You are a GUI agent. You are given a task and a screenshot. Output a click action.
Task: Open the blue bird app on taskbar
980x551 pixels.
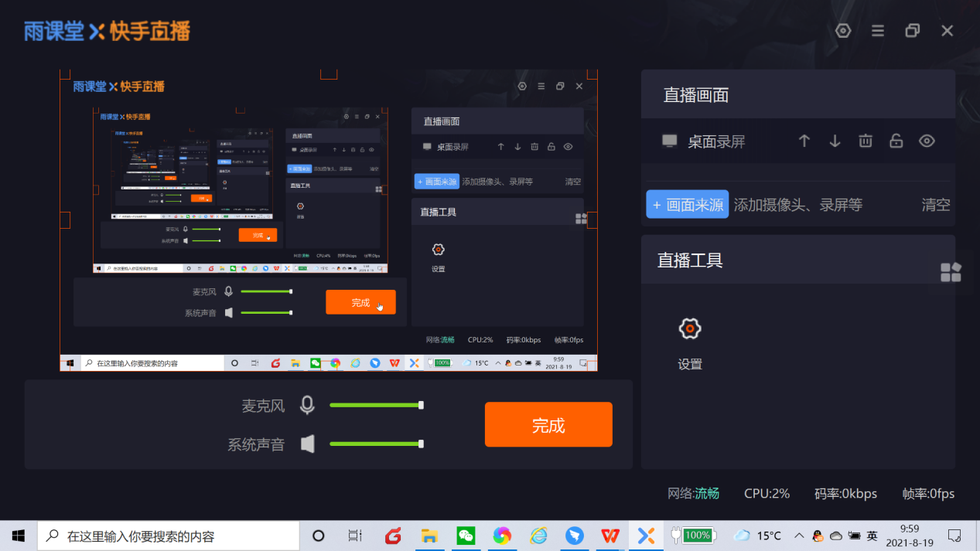(575, 536)
